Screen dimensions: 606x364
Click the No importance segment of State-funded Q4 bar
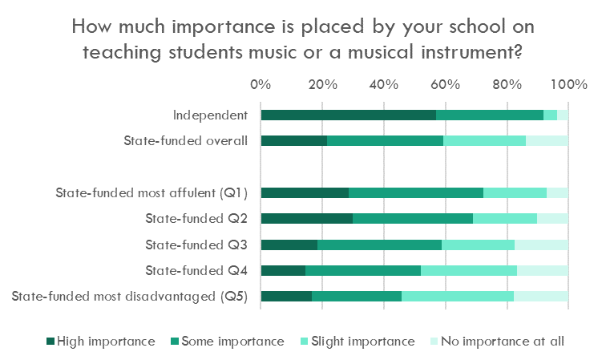pyautogui.click(x=543, y=270)
